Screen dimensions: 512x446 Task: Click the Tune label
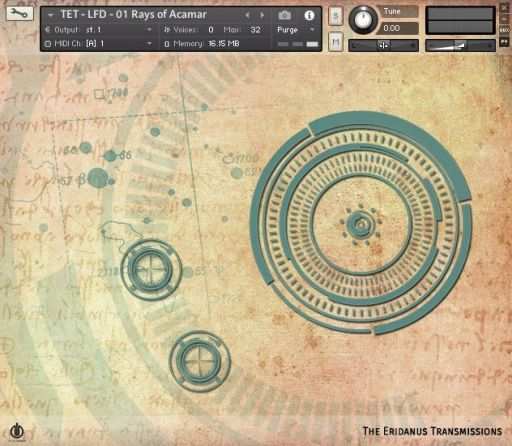click(x=392, y=11)
